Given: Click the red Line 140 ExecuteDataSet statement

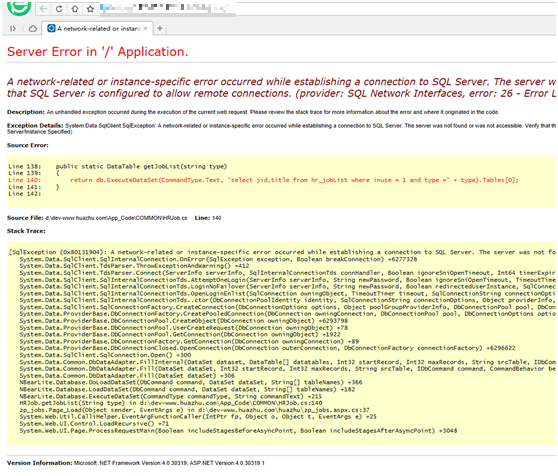Looking at the screenshot, I should click(x=263, y=180).
